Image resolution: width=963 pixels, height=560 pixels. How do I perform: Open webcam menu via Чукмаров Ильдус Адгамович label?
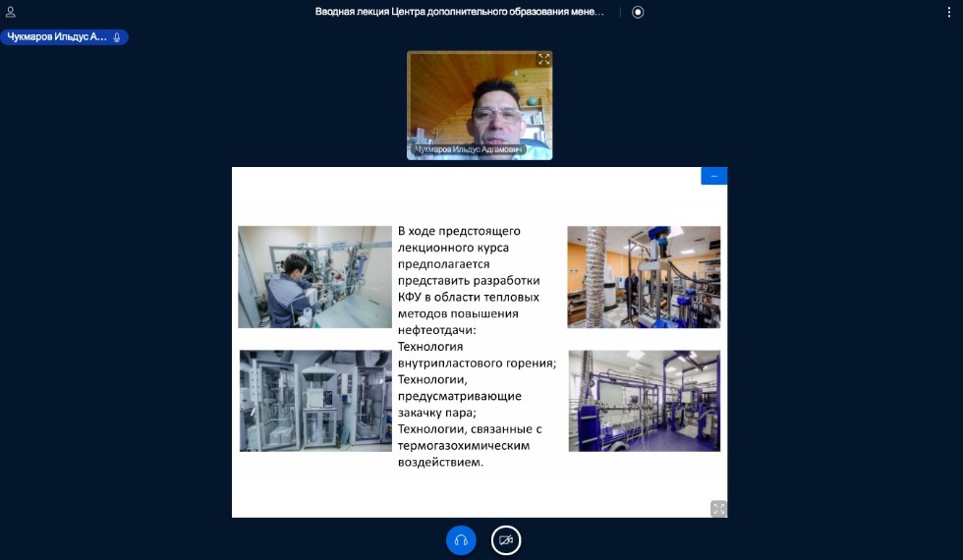pyautogui.click(x=464, y=150)
